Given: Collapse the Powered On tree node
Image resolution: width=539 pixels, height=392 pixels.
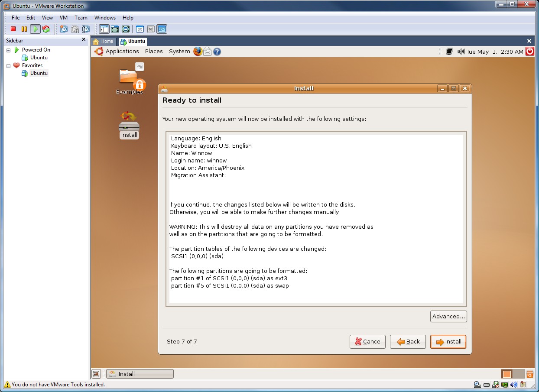Looking at the screenshot, I should [x=8, y=50].
